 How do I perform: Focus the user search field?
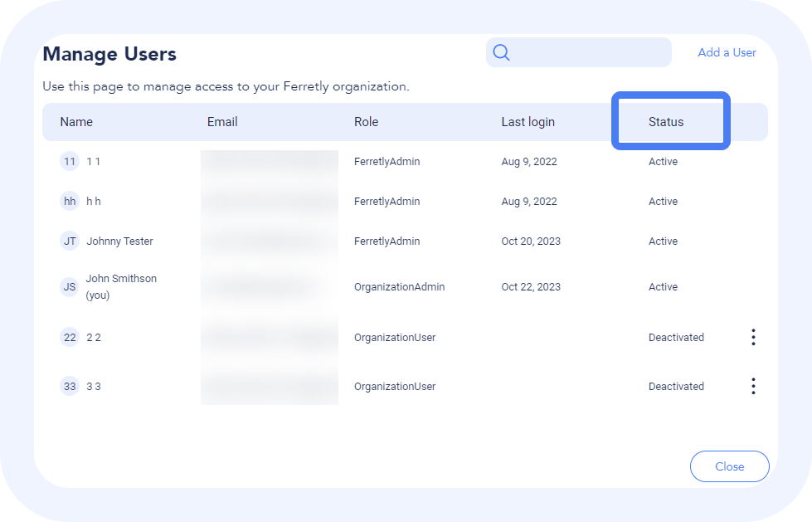click(x=589, y=53)
